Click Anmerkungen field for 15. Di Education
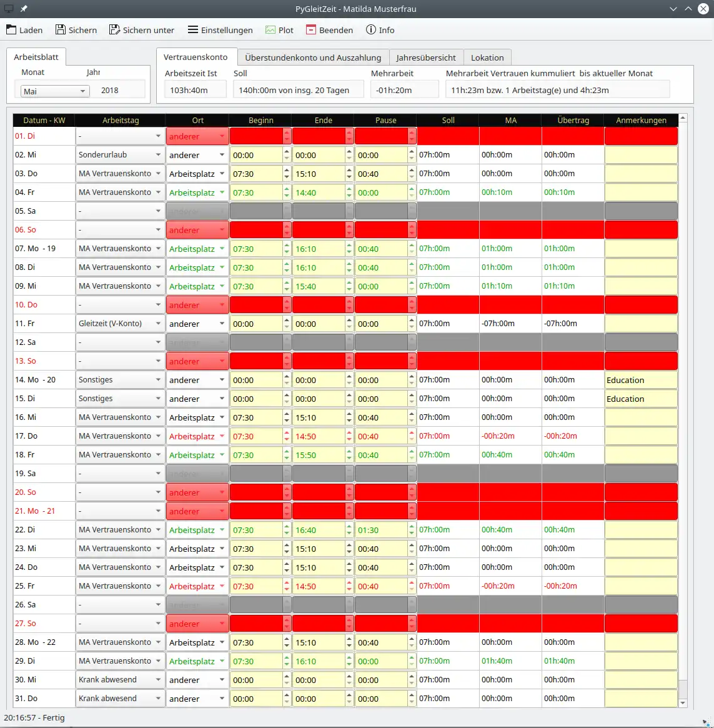714x728 pixels. pyautogui.click(x=641, y=399)
